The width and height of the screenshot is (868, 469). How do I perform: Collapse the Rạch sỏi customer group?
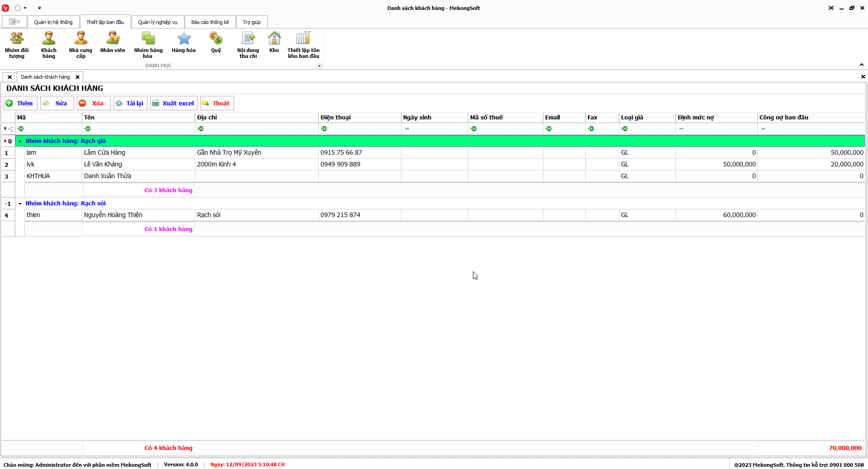click(x=20, y=204)
